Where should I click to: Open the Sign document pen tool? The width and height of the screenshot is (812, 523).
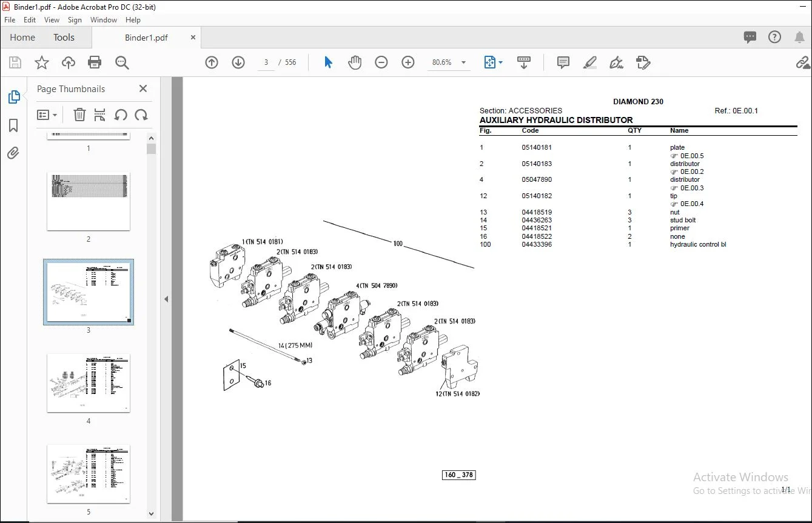click(616, 62)
